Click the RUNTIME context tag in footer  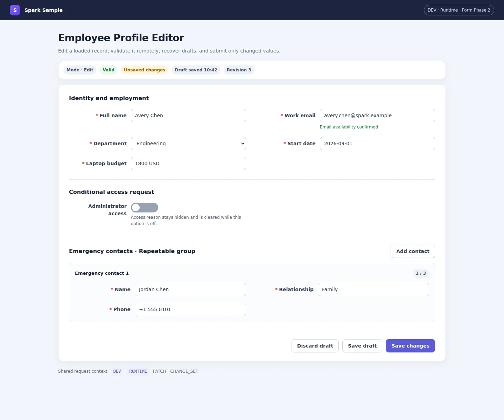138,371
